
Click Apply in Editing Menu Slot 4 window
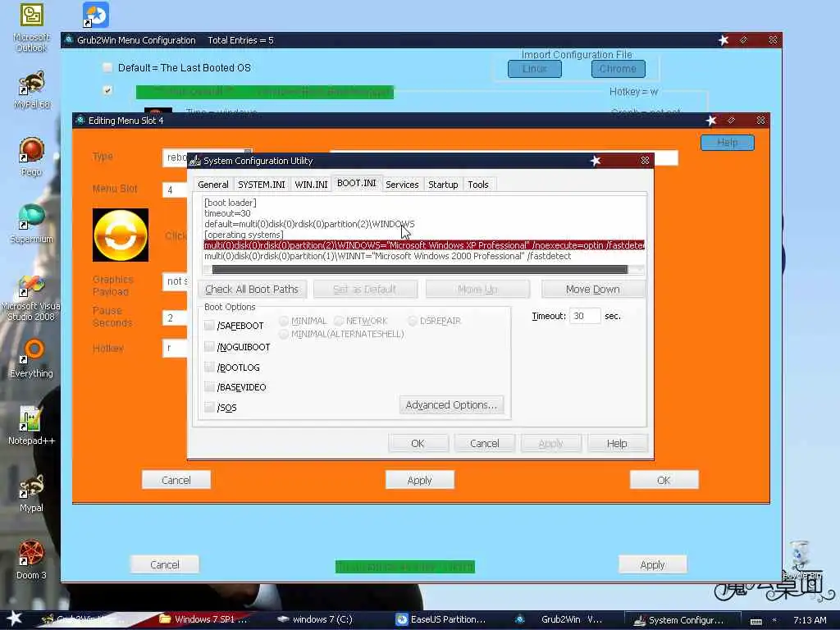tap(419, 480)
